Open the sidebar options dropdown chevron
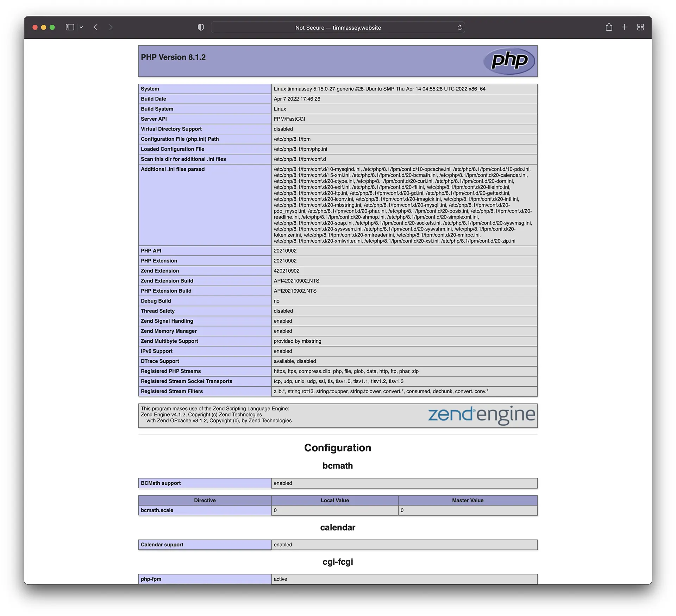Screen dimensions: 676x616 81,27
